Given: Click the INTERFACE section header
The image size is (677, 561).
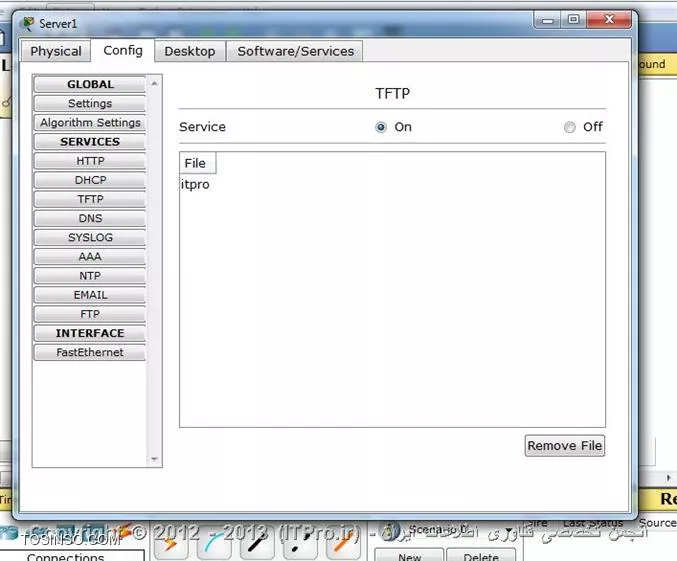Looking at the screenshot, I should click(90, 333).
